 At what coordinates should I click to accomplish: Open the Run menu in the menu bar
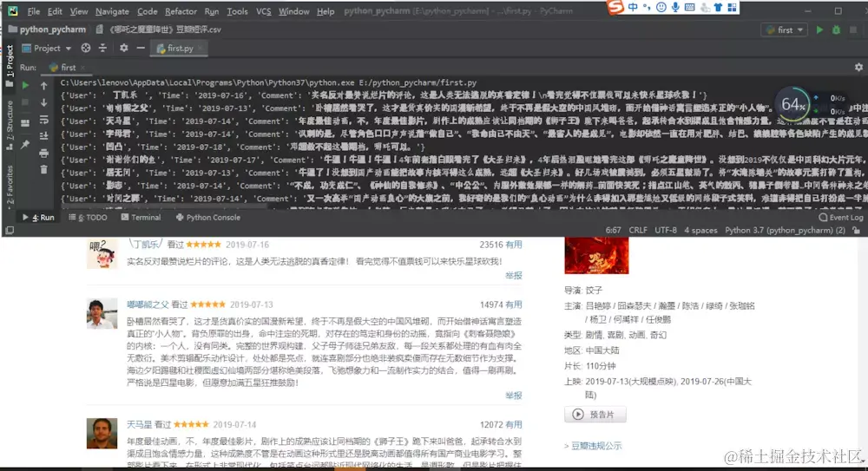212,11
